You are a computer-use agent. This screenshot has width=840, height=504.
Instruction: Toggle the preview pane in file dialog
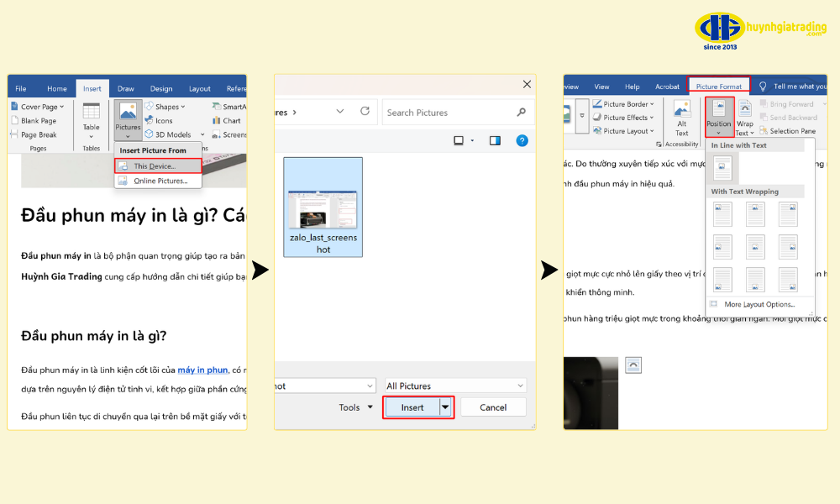point(495,140)
